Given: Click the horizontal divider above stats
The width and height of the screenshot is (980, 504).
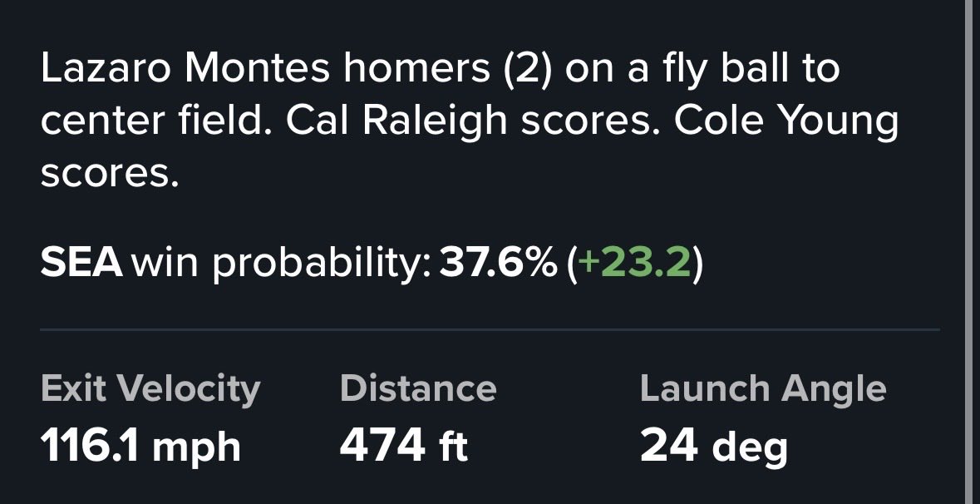Looking at the screenshot, I should [x=490, y=329].
